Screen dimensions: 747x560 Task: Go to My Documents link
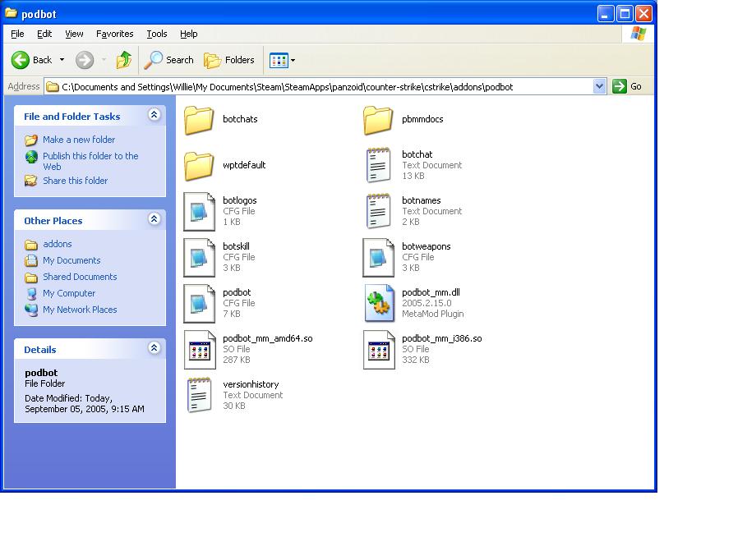(x=71, y=260)
